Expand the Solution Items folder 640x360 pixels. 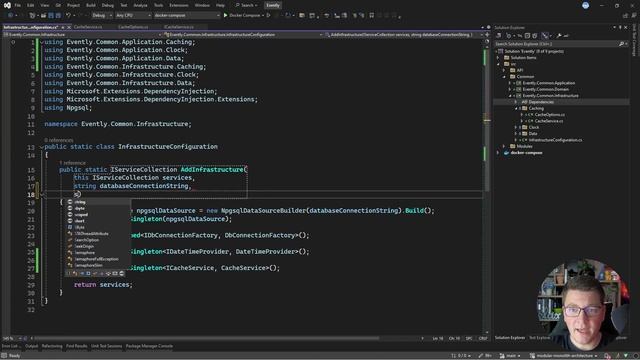(x=498, y=58)
